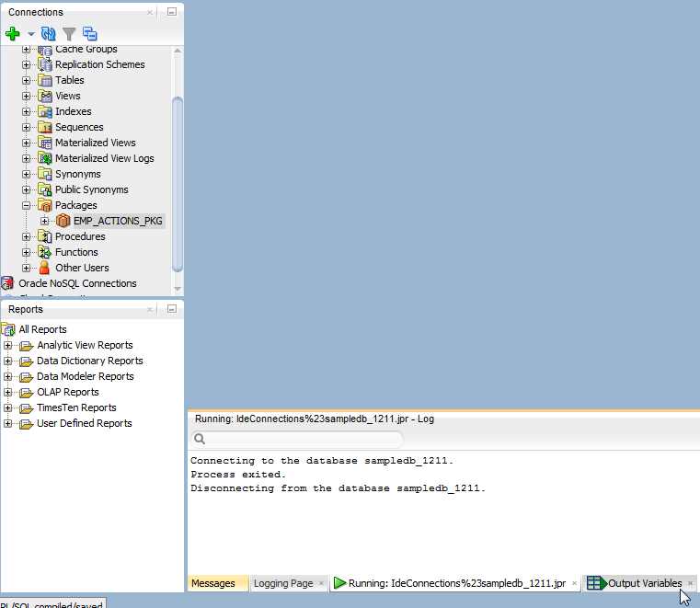Viewport: 700px width, 608px height.
Task: Close the Running IdeConnections tab
Action: (574, 583)
